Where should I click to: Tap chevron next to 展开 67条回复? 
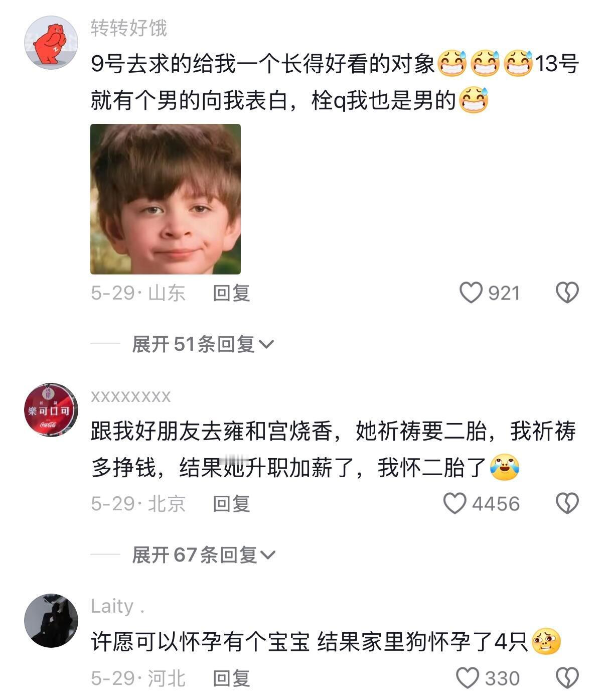point(268,555)
